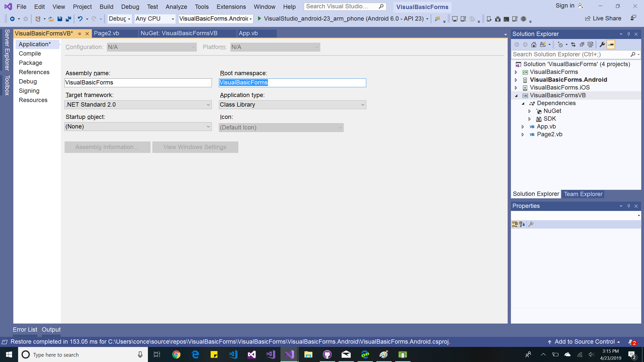Switch to Page2.vb tab
The height and width of the screenshot is (362, 644).
point(107,33)
